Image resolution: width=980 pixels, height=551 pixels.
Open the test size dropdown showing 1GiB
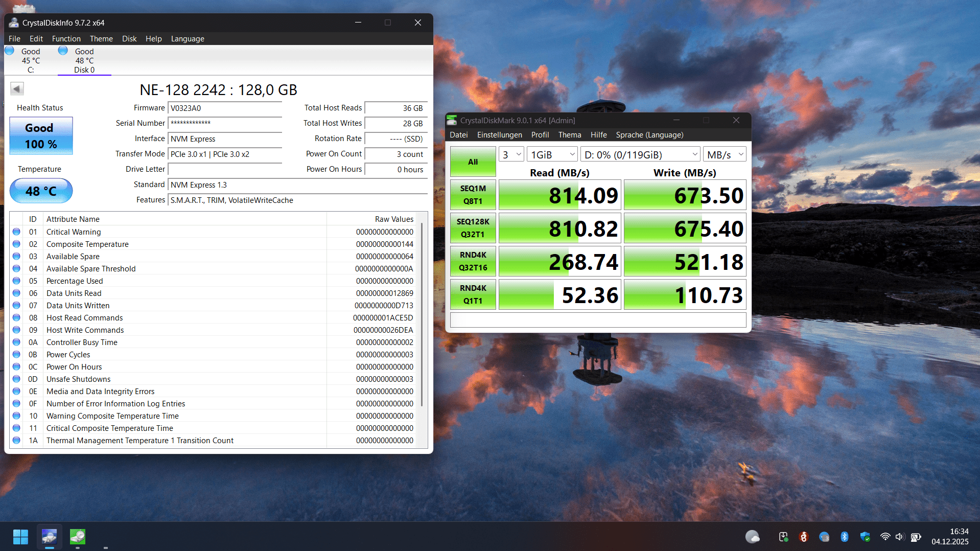(x=552, y=154)
